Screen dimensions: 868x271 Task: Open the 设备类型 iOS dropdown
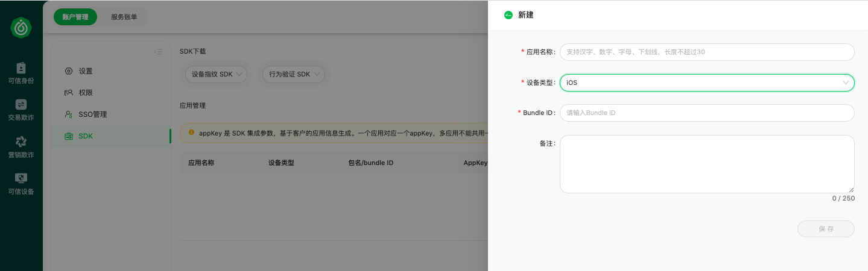[x=707, y=83]
